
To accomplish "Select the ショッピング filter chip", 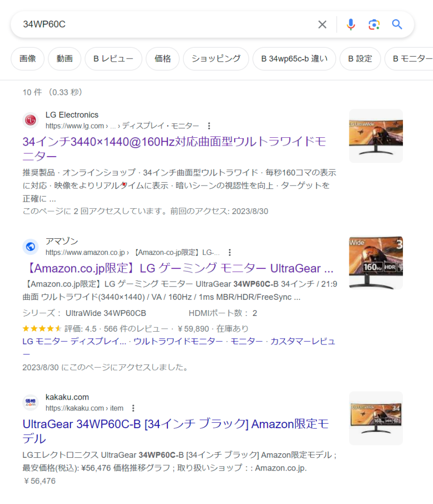I will [x=216, y=59].
